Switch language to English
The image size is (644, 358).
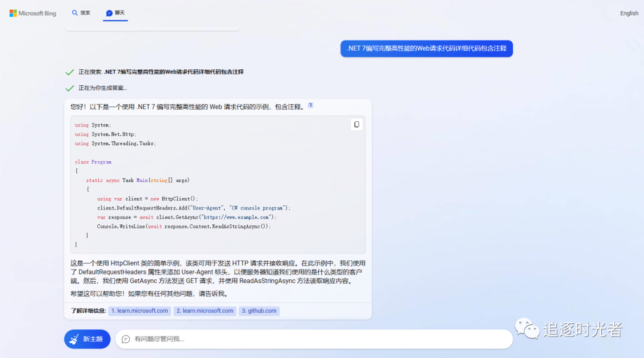click(629, 13)
